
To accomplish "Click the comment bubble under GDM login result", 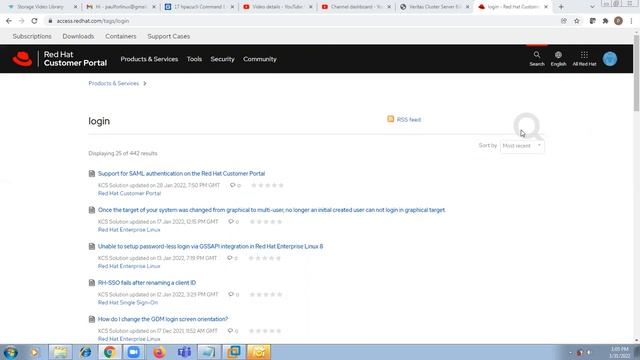I will click(230, 331).
